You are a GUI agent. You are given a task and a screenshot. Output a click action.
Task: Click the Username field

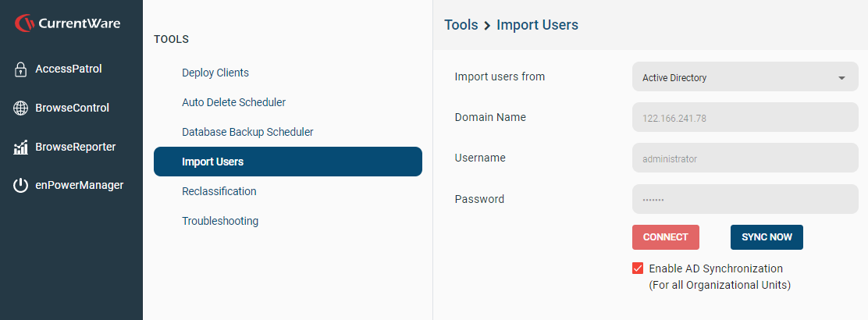coord(745,158)
